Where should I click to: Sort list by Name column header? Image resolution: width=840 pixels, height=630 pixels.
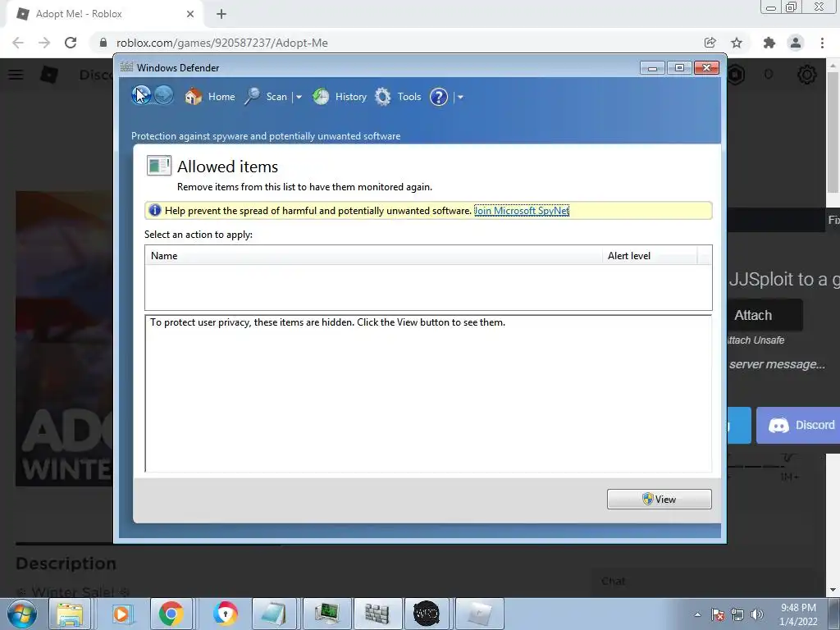click(x=373, y=256)
